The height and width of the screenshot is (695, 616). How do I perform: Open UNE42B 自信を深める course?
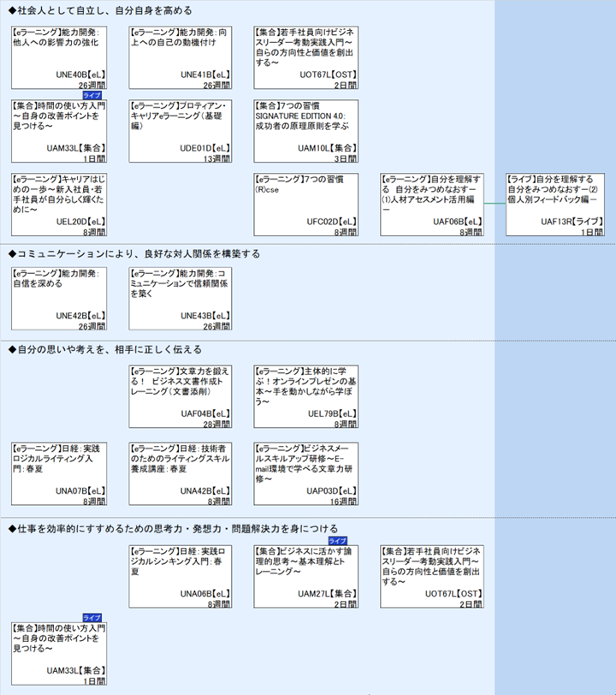pyautogui.click(x=59, y=299)
